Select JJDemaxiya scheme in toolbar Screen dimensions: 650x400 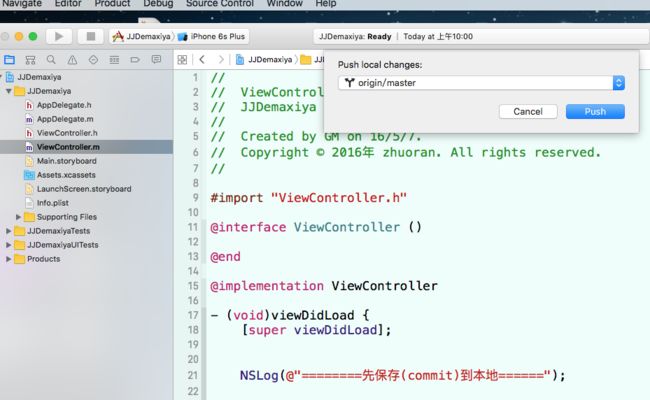click(142, 36)
